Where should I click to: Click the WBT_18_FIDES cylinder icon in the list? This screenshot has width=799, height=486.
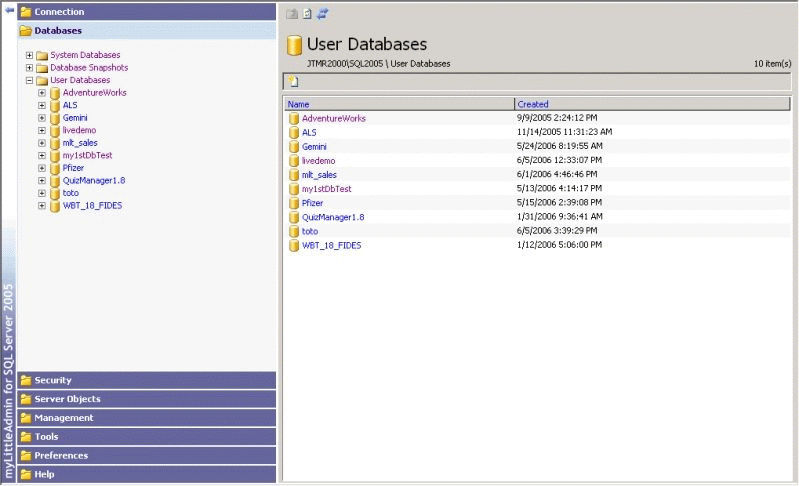click(x=294, y=246)
